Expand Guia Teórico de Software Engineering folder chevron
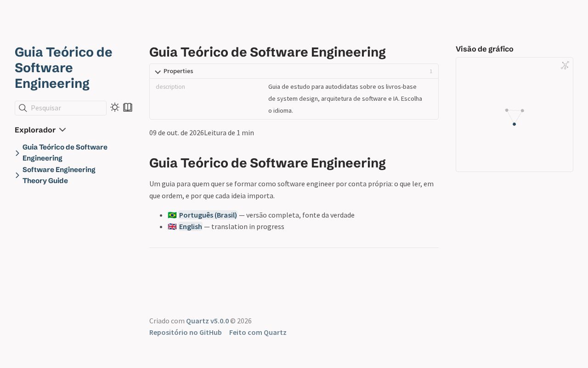 pos(17,153)
